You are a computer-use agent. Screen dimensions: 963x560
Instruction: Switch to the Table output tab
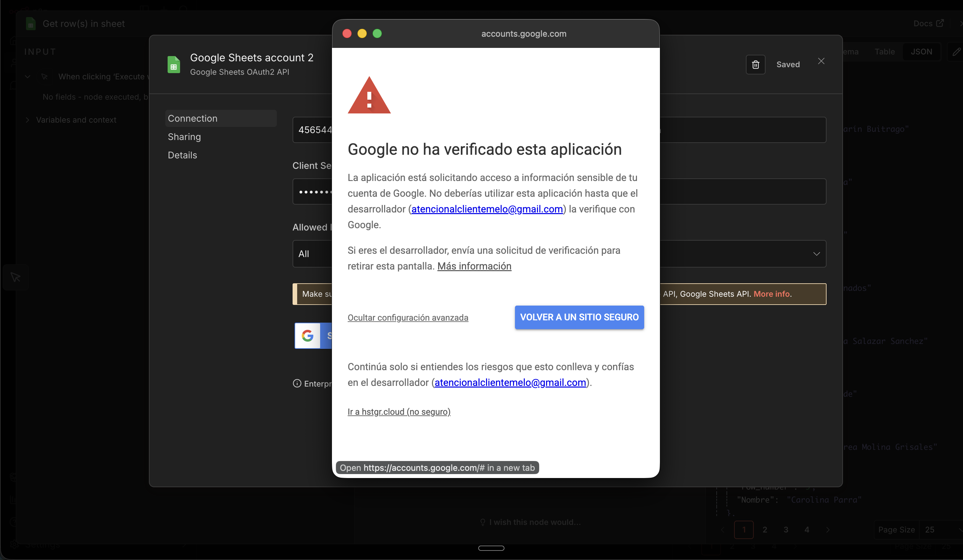click(885, 51)
